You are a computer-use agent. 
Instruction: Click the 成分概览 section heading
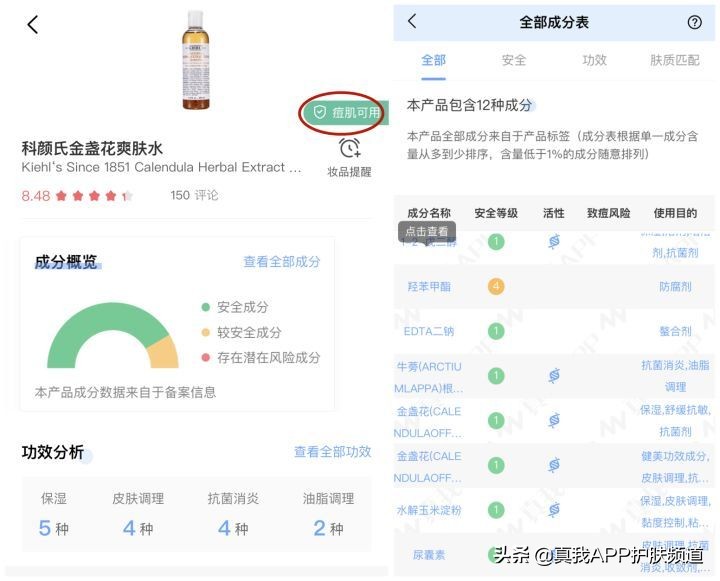coord(66,262)
